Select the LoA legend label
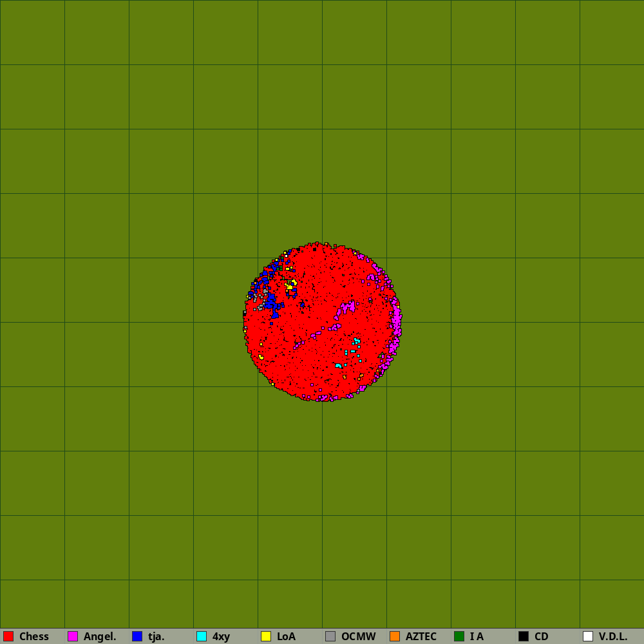This screenshot has width=644, height=644. (x=287, y=637)
